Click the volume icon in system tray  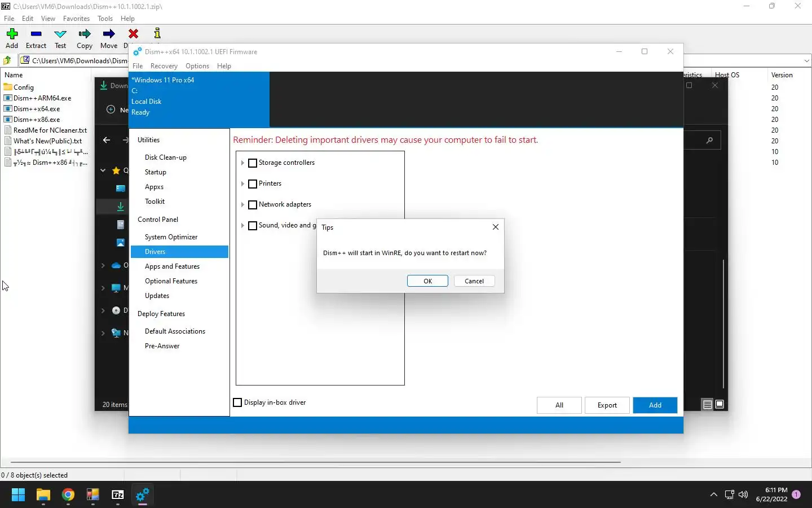(x=743, y=494)
